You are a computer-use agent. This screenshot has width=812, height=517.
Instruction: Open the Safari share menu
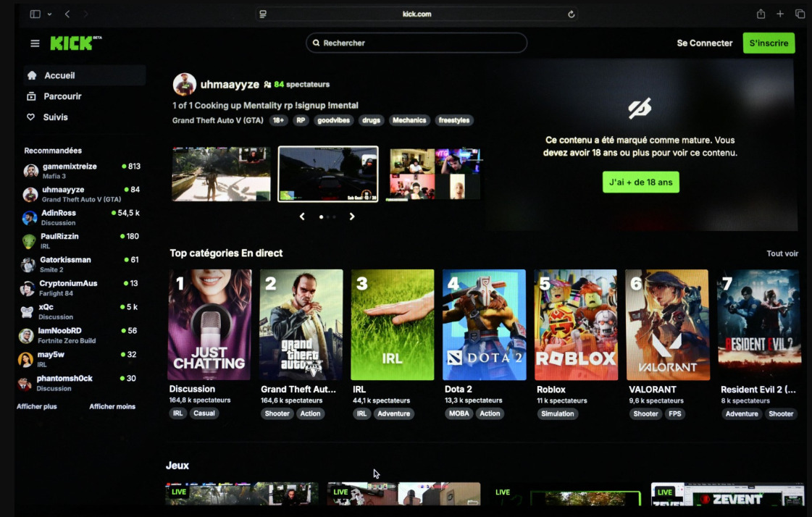pos(761,14)
